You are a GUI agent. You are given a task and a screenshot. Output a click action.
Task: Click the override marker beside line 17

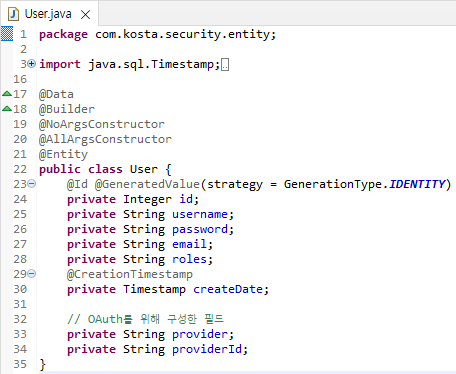click(7, 94)
